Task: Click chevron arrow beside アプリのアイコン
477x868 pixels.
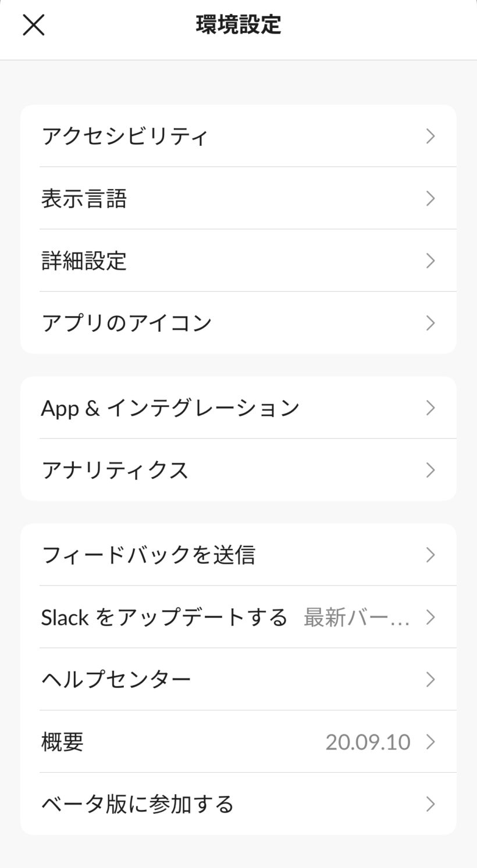Action: (x=430, y=323)
